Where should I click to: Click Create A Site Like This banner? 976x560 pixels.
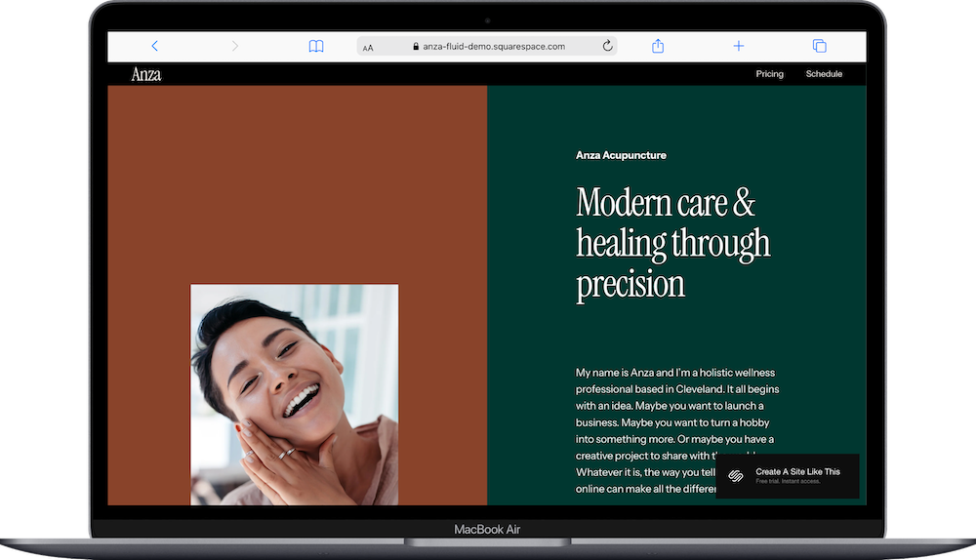[x=788, y=476]
